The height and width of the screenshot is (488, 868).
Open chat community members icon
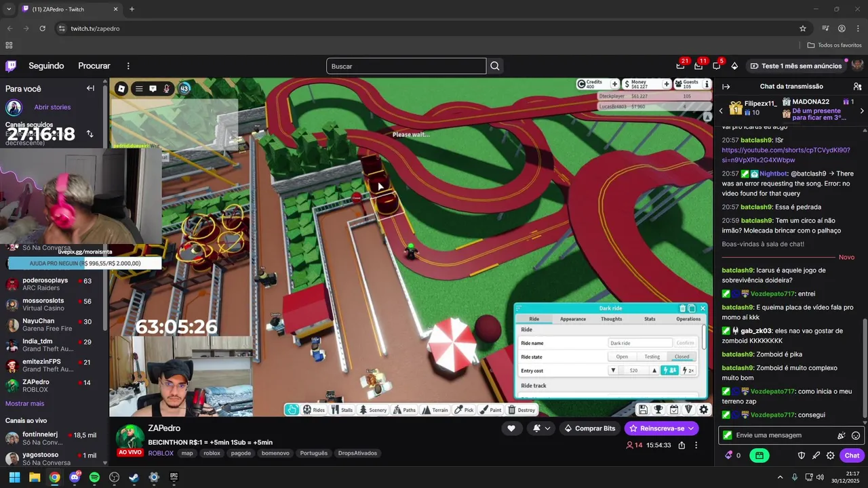[x=857, y=86]
